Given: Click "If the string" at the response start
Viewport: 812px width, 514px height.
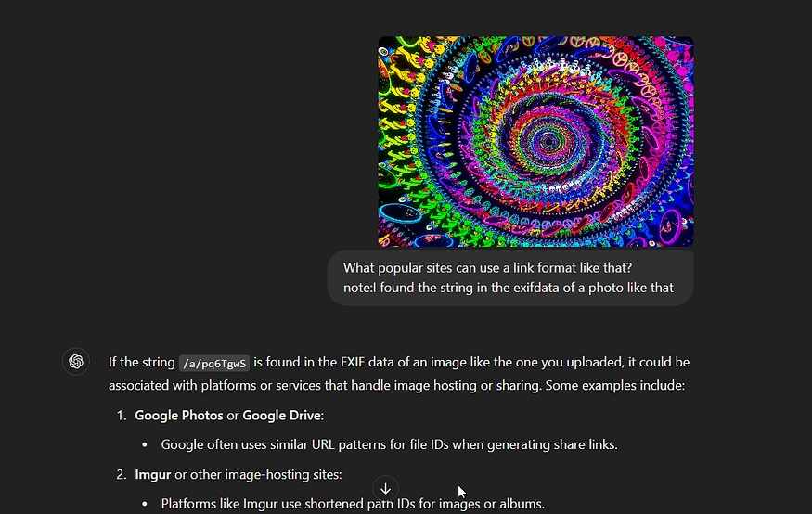Looking at the screenshot, I should click(x=141, y=362).
